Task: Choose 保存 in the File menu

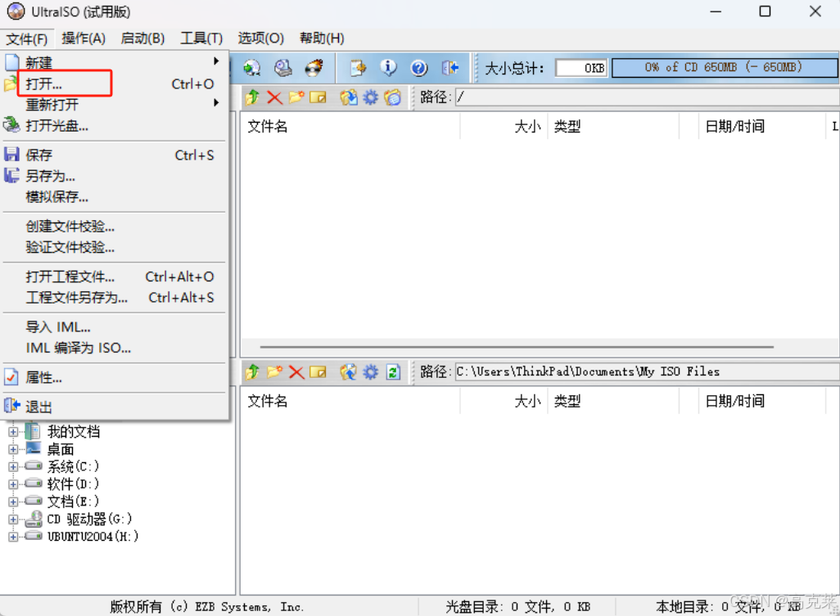Action: (x=114, y=155)
